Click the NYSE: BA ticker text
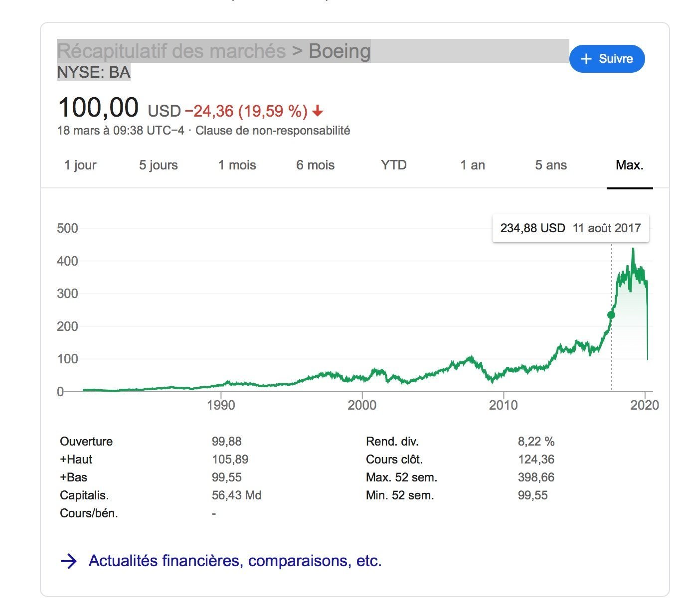Image resolution: width=682 pixels, height=616 pixels. pyautogui.click(x=94, y=72)
